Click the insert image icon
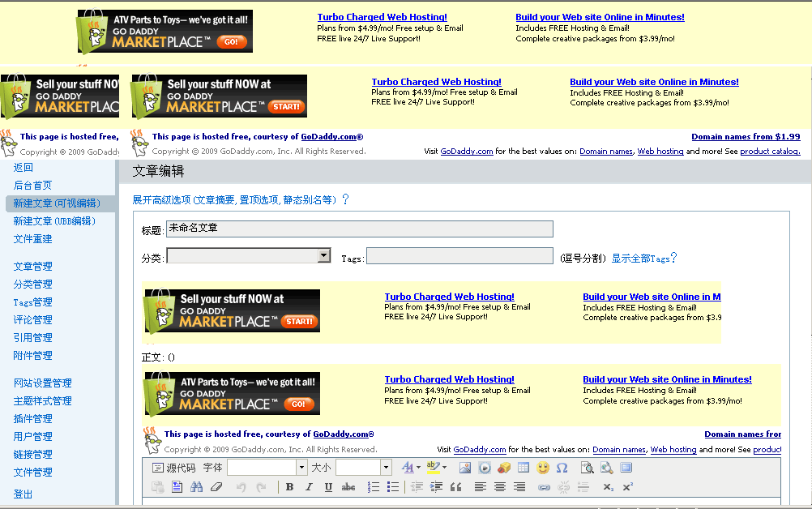Screen dimensions: 812x509 [465, 468]
